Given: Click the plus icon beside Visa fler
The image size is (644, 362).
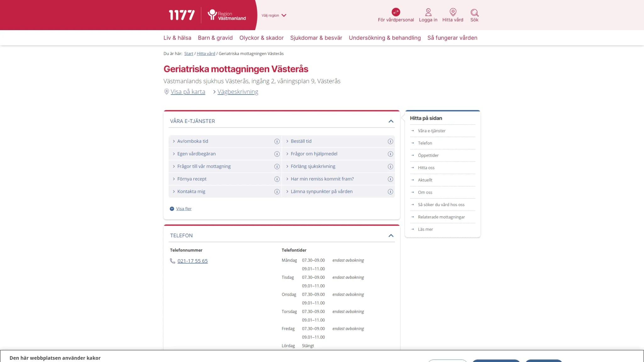Looking at the screenshot, I should (172, 209).
